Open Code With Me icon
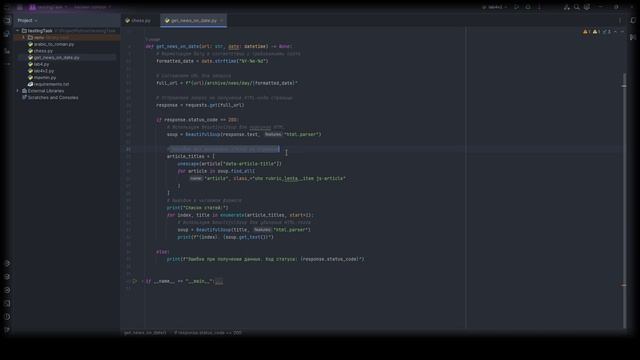 pyautogui.click(x=567, y=7)
